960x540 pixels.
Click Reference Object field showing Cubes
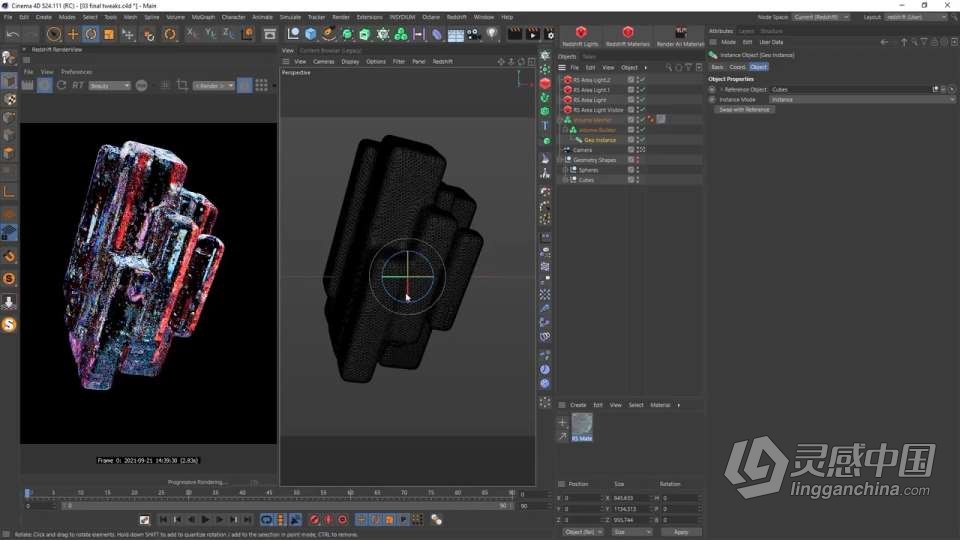pos(850,89)
